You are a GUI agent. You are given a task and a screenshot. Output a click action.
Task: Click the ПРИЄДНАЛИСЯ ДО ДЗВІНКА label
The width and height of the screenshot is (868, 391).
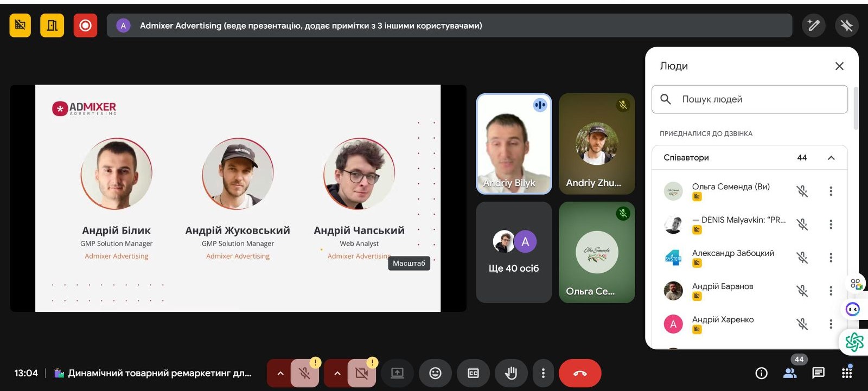click(706, 133)
